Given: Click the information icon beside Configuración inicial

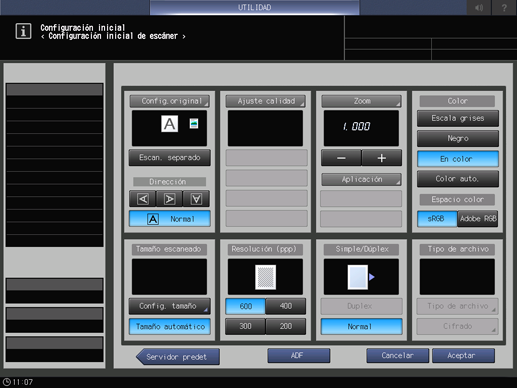Looking at the screenshot, I should [23, 31].
